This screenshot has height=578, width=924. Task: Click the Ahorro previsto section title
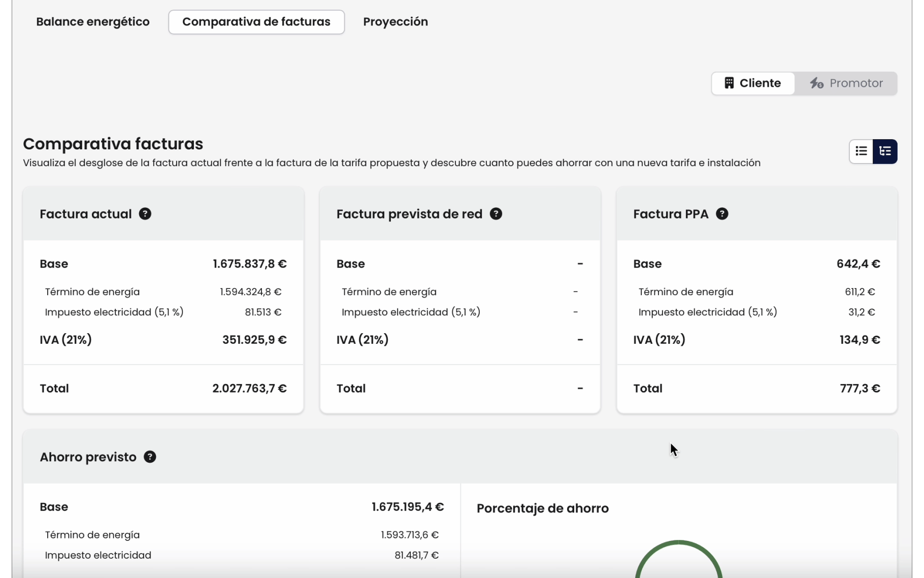tap(88, 457)
